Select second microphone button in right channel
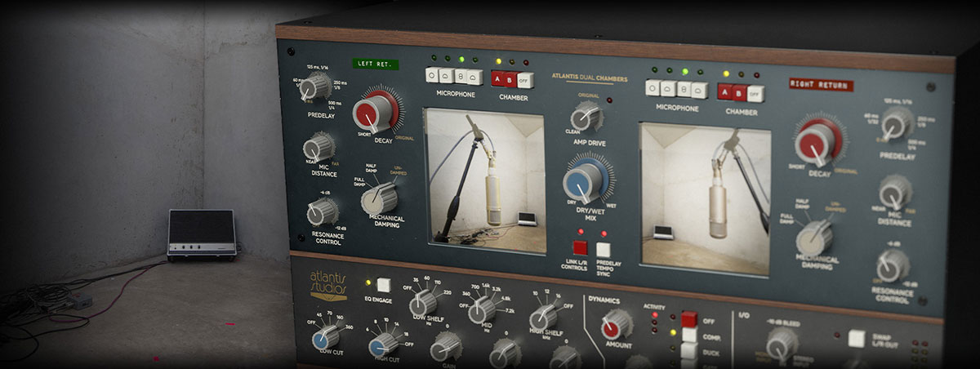 [668, 88]
